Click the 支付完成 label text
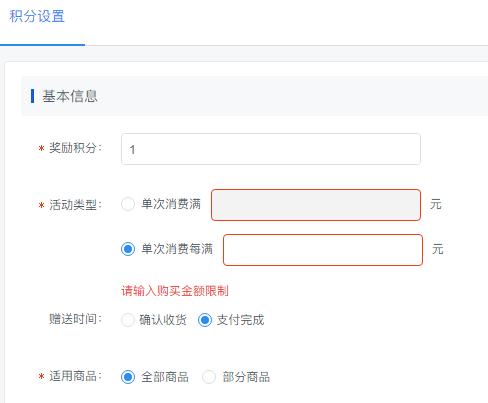Screen dimensions: 488x403 (x=240, y=320)
